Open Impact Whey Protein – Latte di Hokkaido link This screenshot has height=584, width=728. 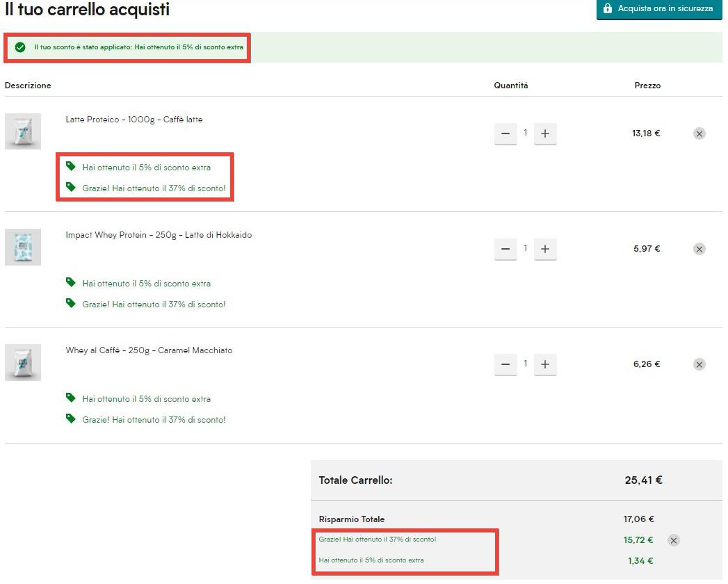click(159, 235)
